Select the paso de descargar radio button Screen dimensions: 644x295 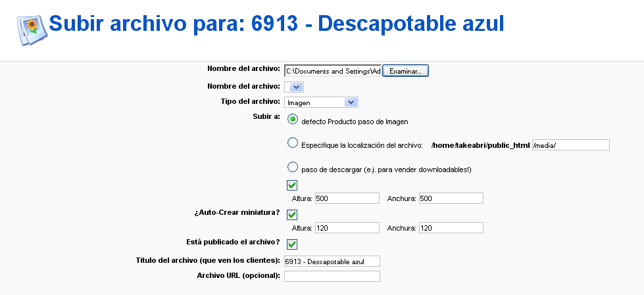pos(293,167)
